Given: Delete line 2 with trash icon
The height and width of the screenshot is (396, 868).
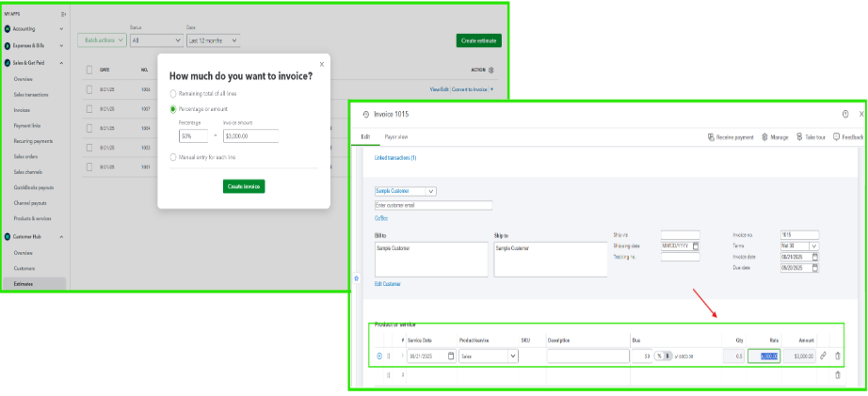Looking at the screenshot, I should (x=838, y=375).
